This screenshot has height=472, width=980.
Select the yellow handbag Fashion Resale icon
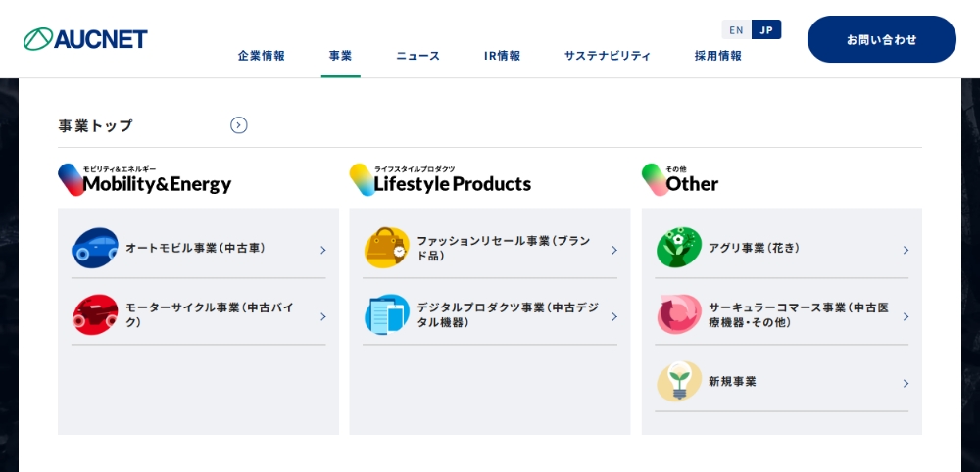coord(386,248)
